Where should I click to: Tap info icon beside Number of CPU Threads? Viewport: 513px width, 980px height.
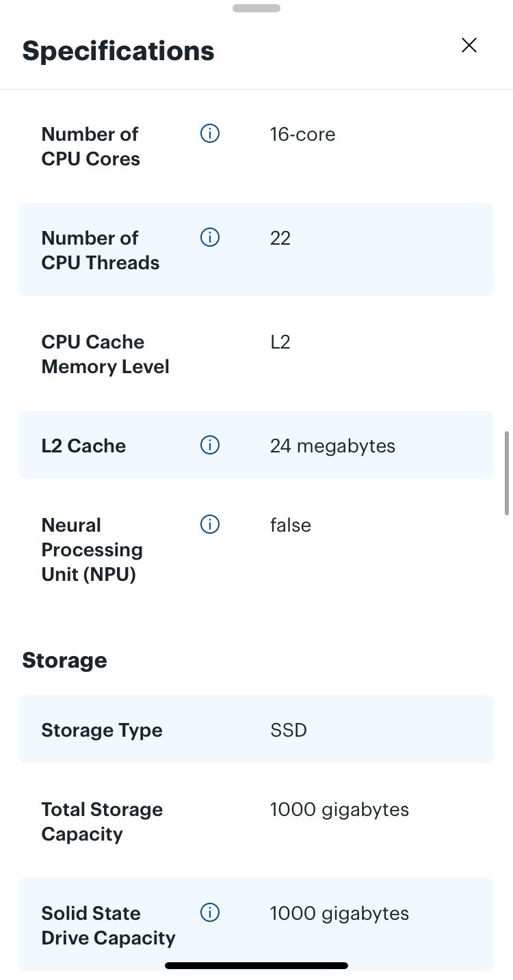[x=209, y=237]
